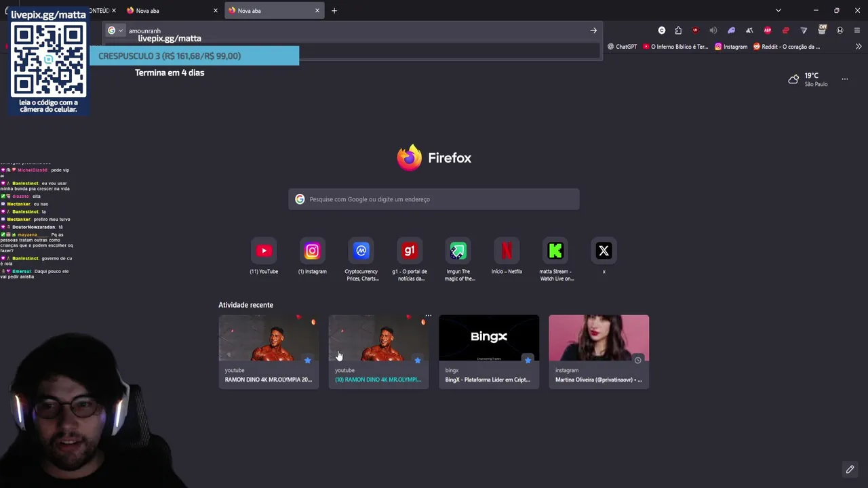Click the Adblock Plus (ABP) extension icon
The width and height of the screenshot is (868, 488).
click(x=768, y=30)
